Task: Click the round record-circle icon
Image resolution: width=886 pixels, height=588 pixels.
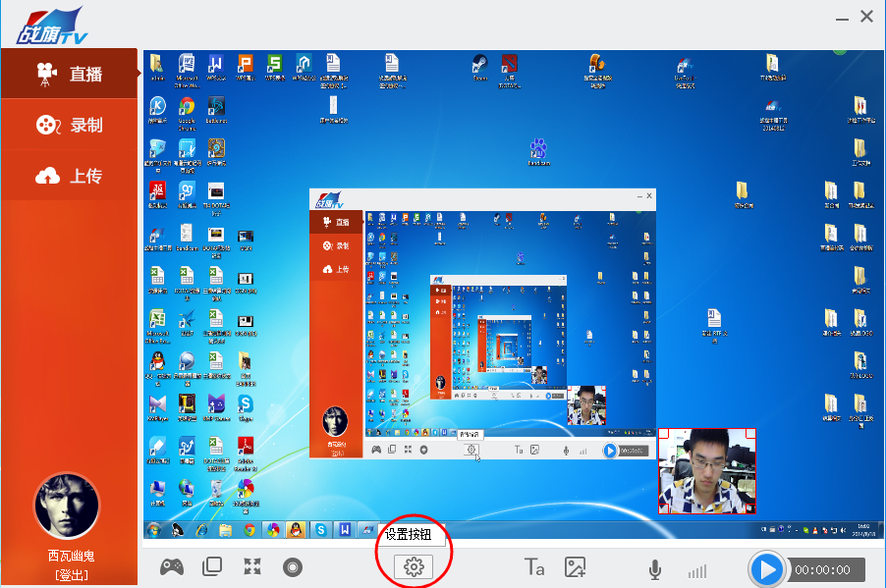Action: 293,567
